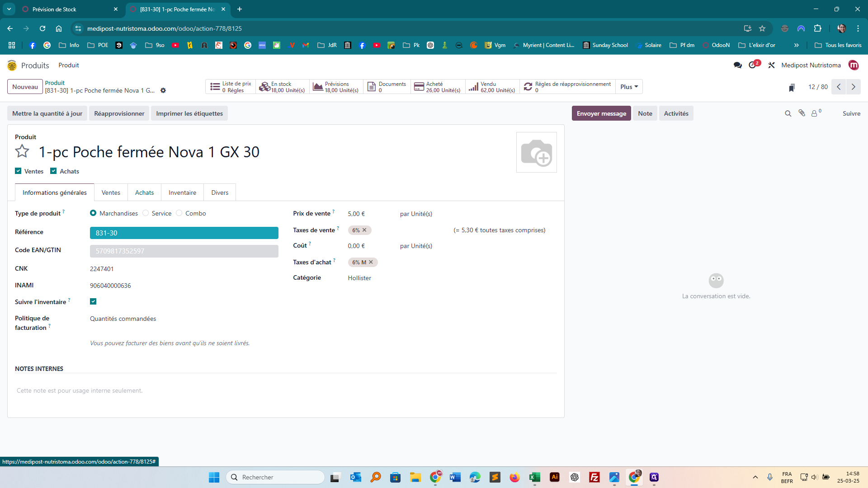Select the Marchandises product type
Screen dimensions: 868x488
point(93,213)
